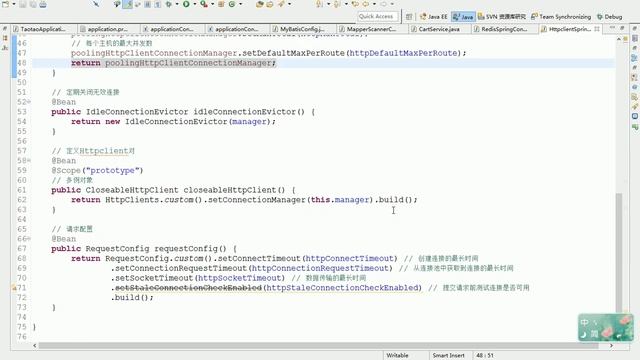The height and width of the screenshot is (360, 640).
Task: Maximize the editor area
Action: coord(622,27)
